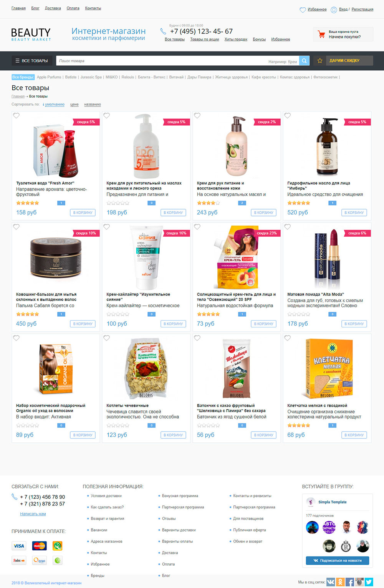Expand the Все товары catalog menu
This screenshot has height=588, width=384.
coord(31,61)
